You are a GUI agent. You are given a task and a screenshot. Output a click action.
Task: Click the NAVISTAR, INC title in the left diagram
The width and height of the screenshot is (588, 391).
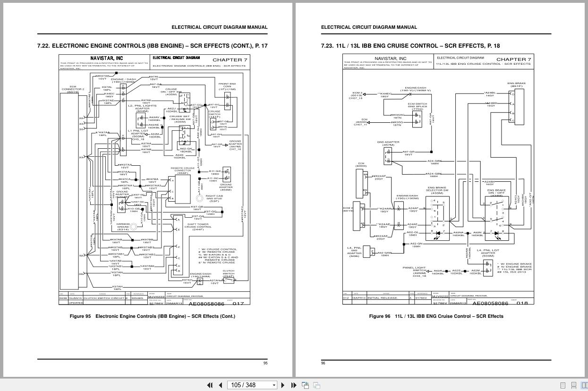tap(107, 58)
